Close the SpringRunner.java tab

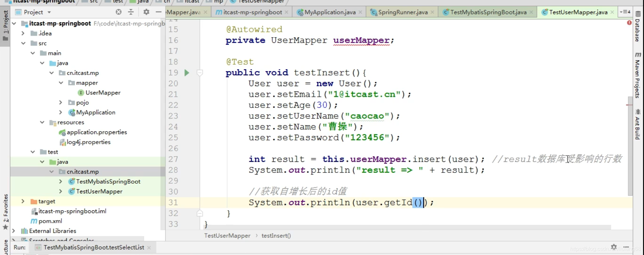(432, 12)
